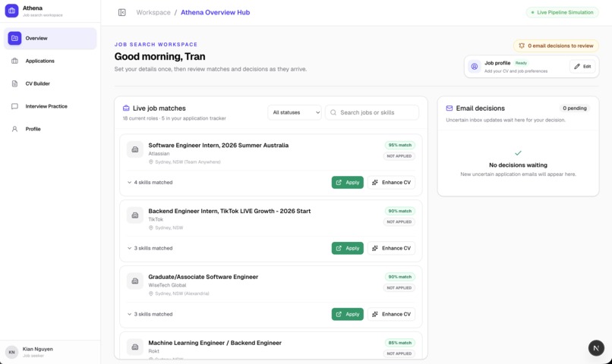Enhance CV for the Atlassian role
Viewport: 612px width, 364px height.
coord(392,183)
